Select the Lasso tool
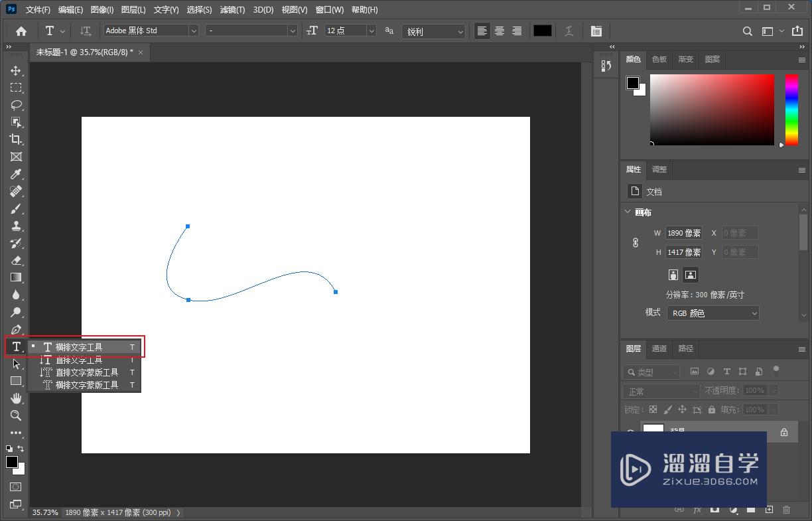Image resolution: width=812 pixels, height=521 pixels. [x=16, y=105]
